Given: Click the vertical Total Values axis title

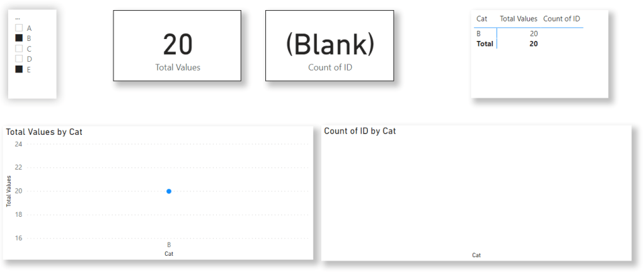Looking at the screenshot, I should 9,191.
